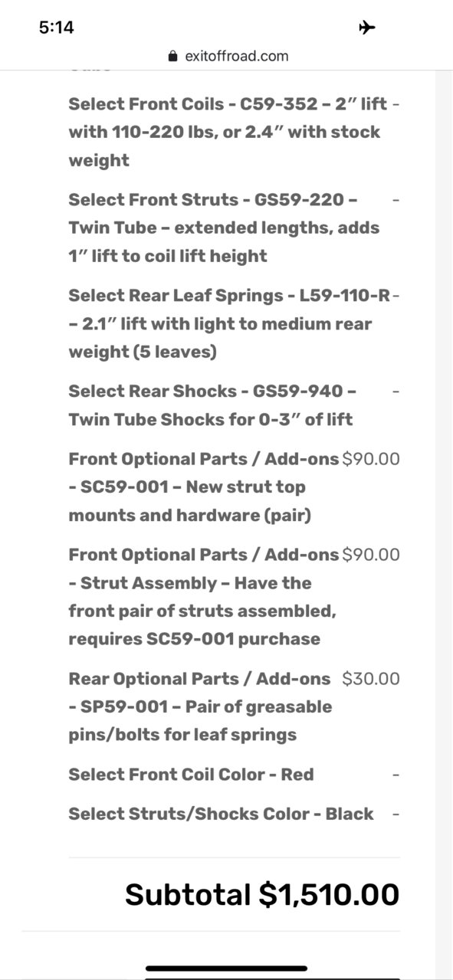Tap Select Struts/Shocks Color - Black

221,813
